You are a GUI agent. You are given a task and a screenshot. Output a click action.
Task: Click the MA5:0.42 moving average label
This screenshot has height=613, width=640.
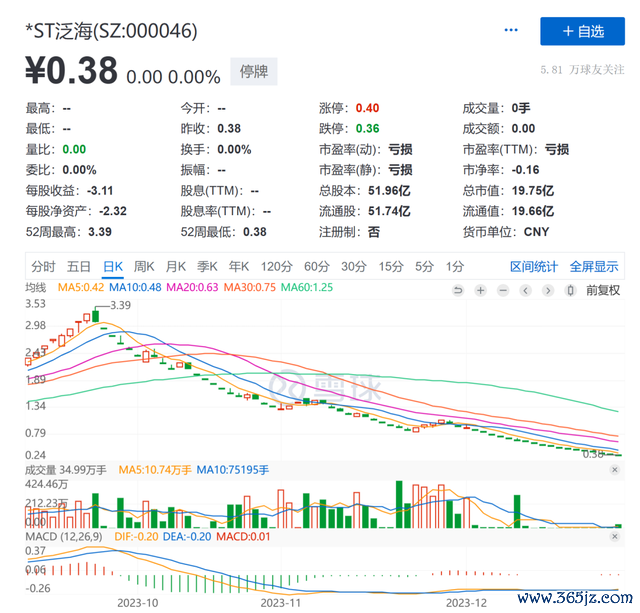[81, 287]
